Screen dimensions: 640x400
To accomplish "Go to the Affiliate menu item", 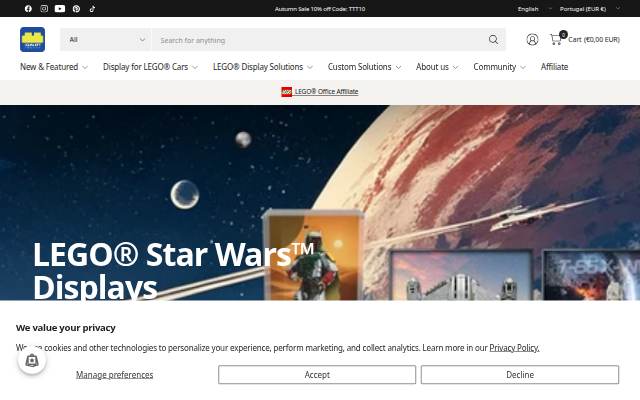I will pyautogui.click(x=554, y=67).
